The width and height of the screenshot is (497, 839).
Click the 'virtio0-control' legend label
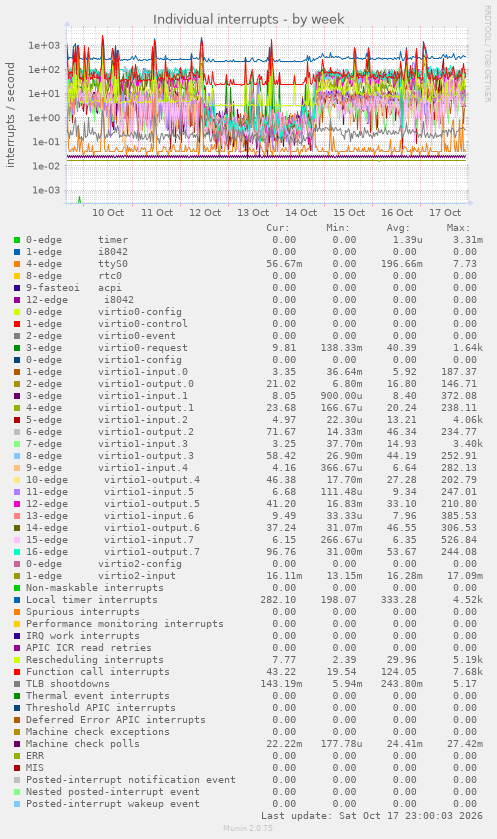(143, 324)
